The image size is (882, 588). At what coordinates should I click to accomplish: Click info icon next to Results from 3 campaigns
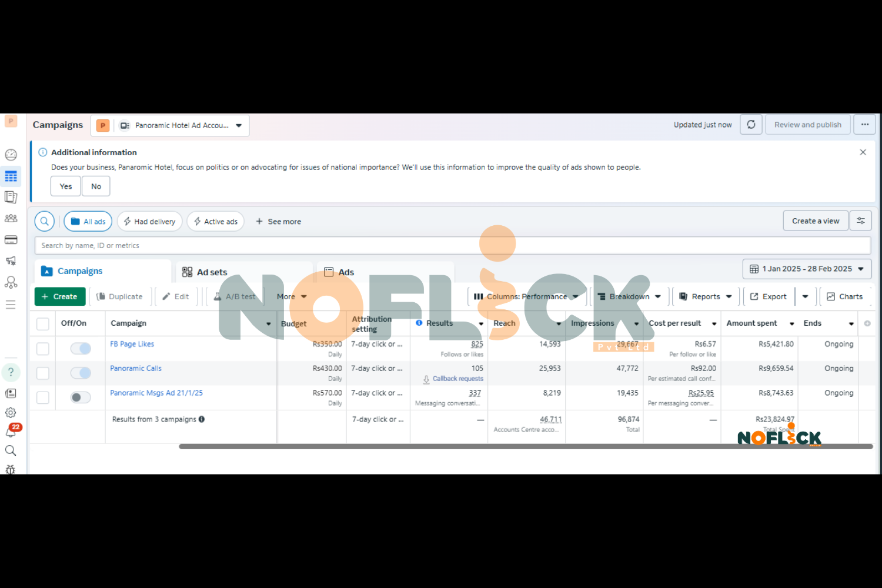tap(202, 419)
